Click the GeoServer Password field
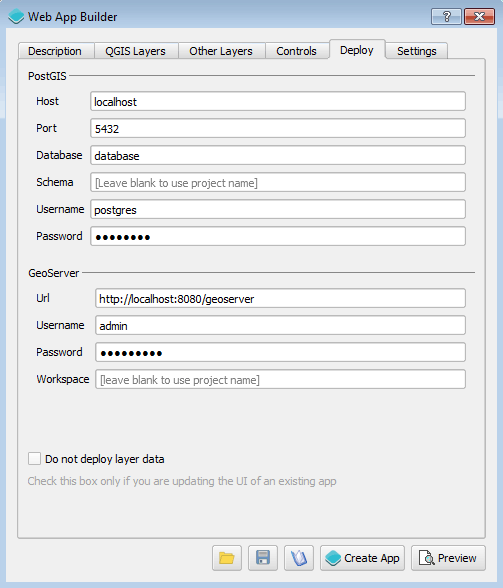Screen dimensions: 503x588 coord(281,352)
